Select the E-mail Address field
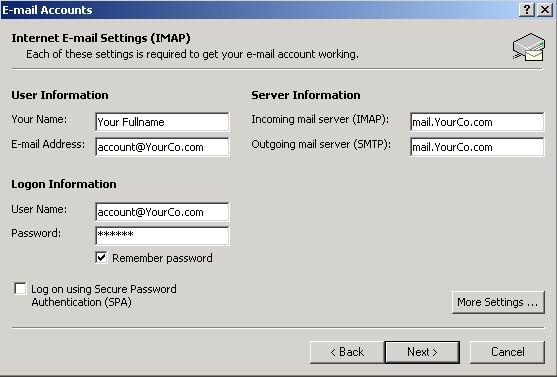This screenshot has width=557, height=377. click(162, 147)
